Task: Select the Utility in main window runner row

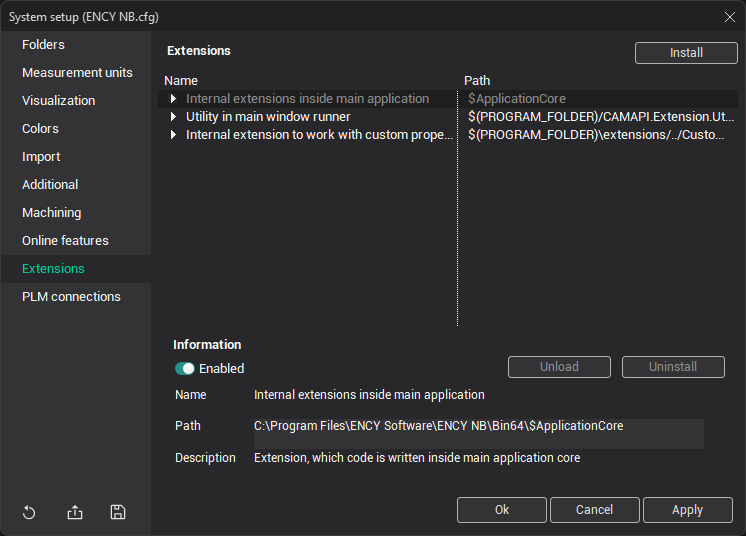Action: click(x=268, y=117)
